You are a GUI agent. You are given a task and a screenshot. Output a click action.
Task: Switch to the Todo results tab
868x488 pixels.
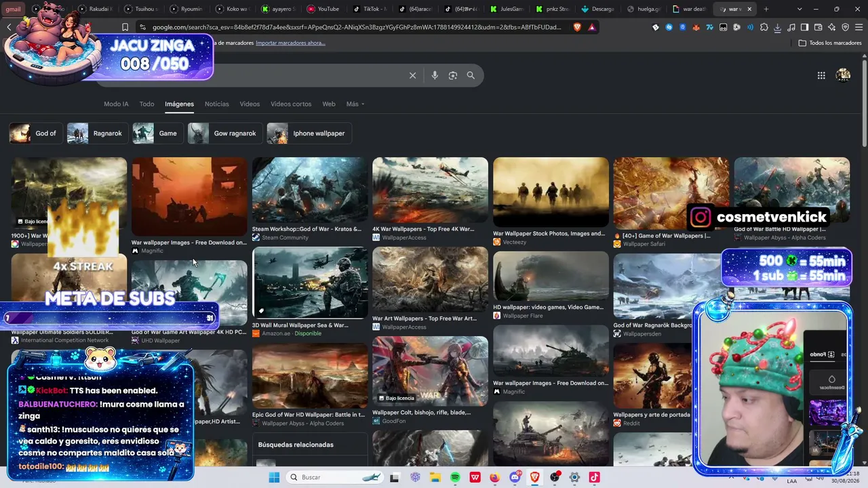pos(146,104)
